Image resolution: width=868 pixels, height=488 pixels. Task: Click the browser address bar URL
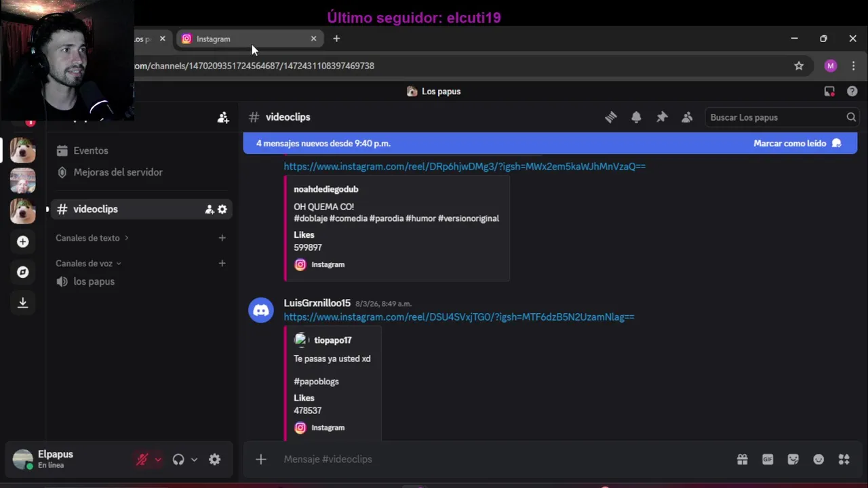click(254, 66)
